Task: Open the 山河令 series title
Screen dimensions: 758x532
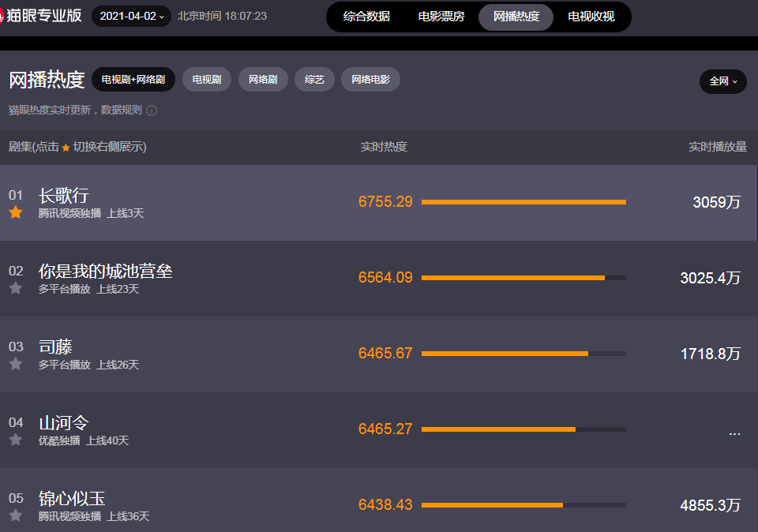Action: pos(64,423)
